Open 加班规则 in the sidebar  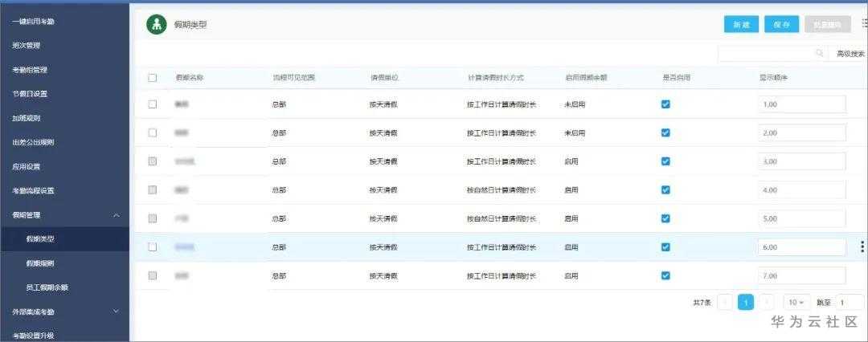[x=26, y=118]
